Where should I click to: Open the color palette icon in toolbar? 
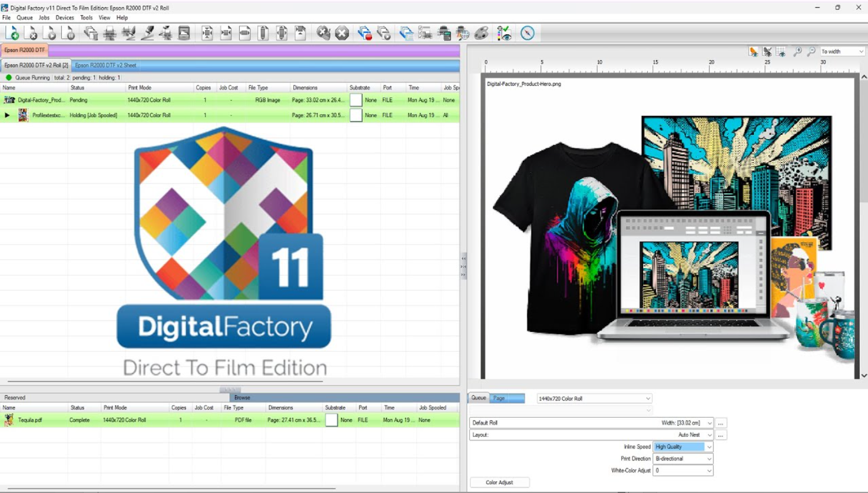tap(481, 33)
